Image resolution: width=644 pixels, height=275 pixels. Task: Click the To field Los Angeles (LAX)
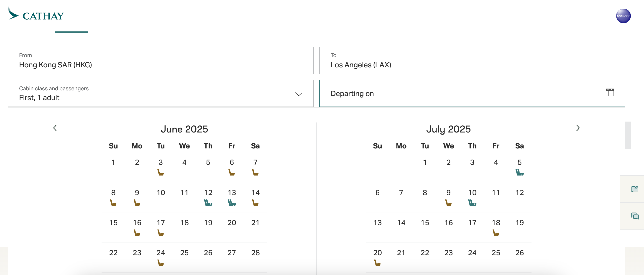coord(472,61)
